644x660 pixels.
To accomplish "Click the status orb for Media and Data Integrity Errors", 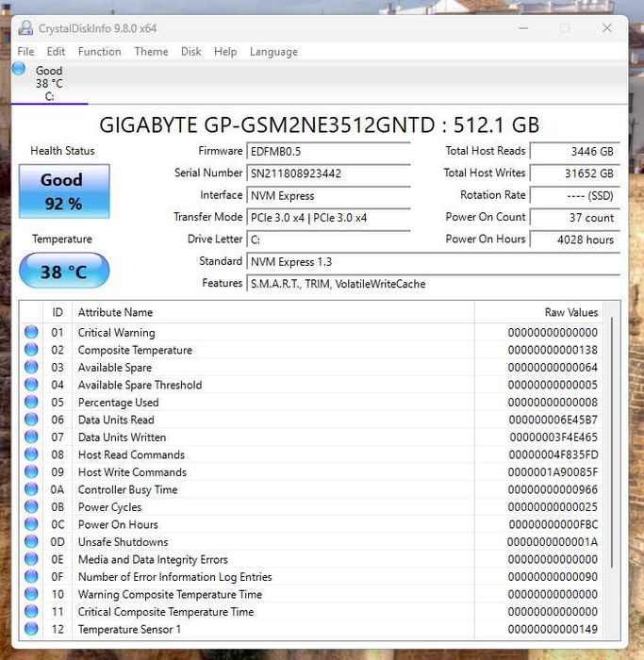I will (x=31, y=559).
